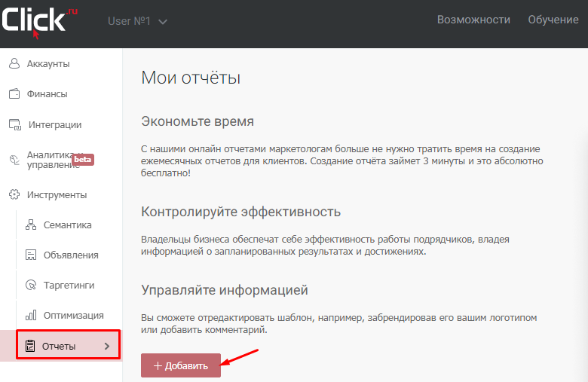588x382 pixels.
Task: Open the Семантика tool
Action: (68, 225)
